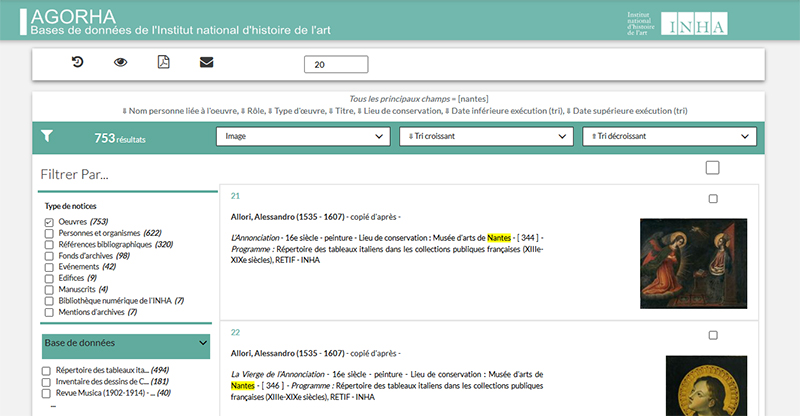This screenshot has height=416, width=800.
Task: Edit the page number field showing 20
Action: [x=336, y=64]
